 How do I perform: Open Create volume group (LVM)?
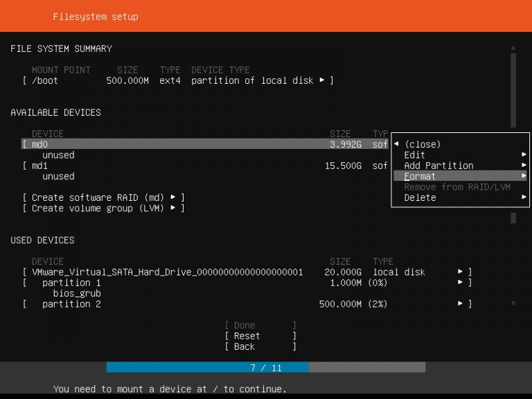[103, 208]
